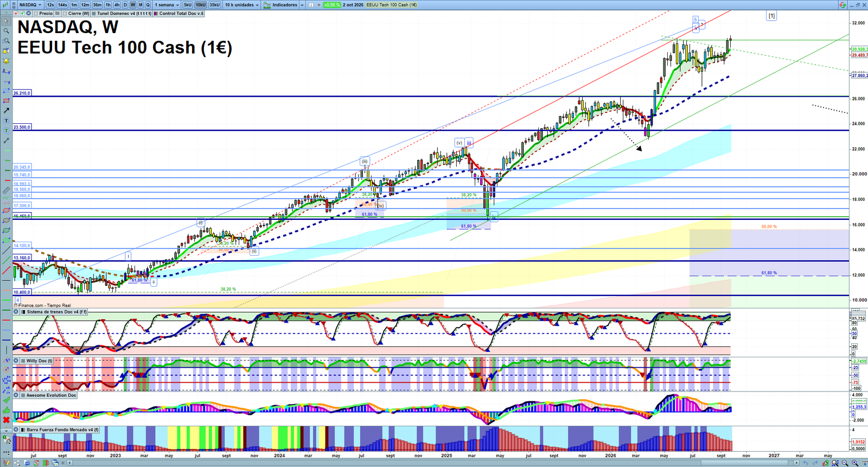Close the Willy Doc indicator panel
Viewport: 868px width, 467px height.
point(16,361)
